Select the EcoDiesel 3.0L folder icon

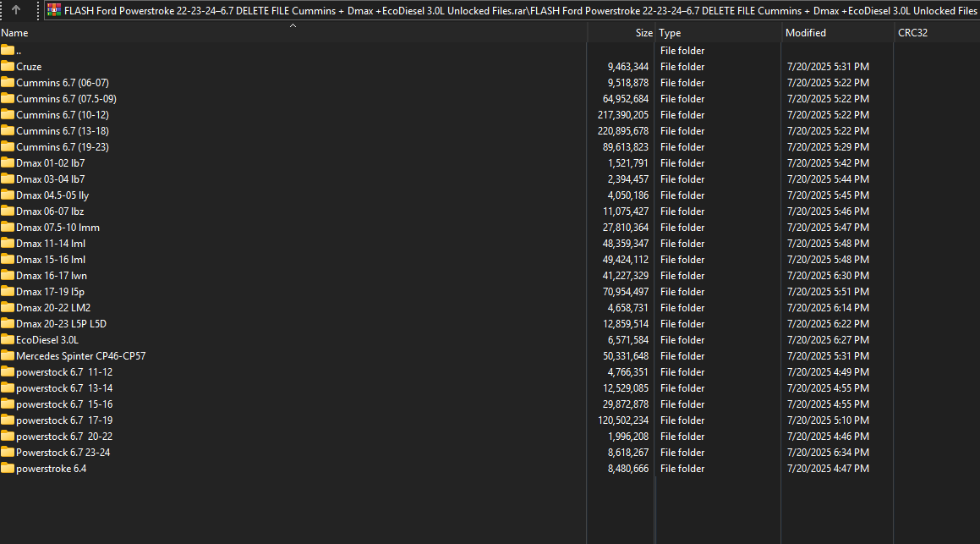pyautogui.click(x=8, y=339)
